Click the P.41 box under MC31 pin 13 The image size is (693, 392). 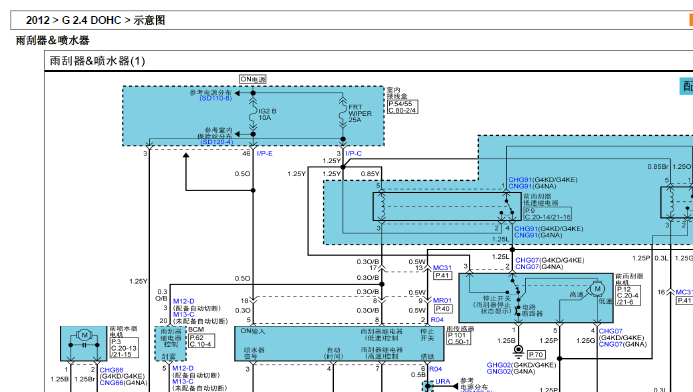click(442, 275)
